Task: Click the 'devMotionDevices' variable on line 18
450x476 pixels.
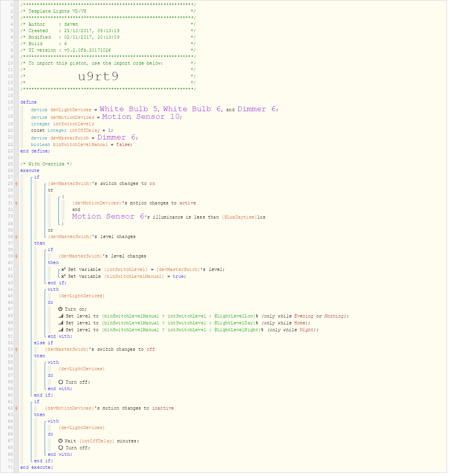Action: 72,118
